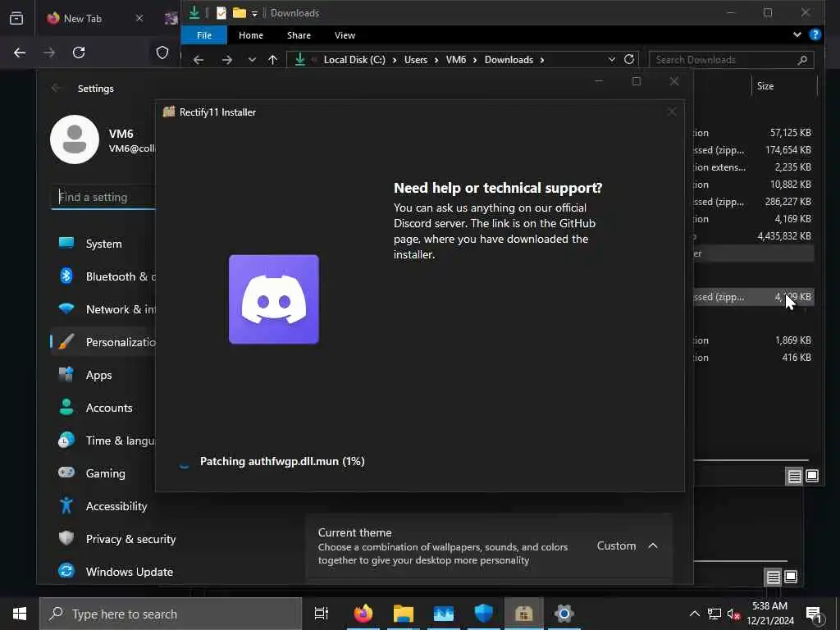
Task: Open Explorer help question mark icon
Action: click(815, 34)
